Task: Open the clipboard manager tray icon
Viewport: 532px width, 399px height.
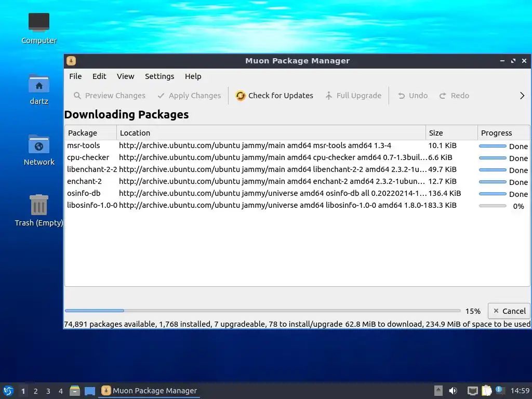Action: point(486,391)
